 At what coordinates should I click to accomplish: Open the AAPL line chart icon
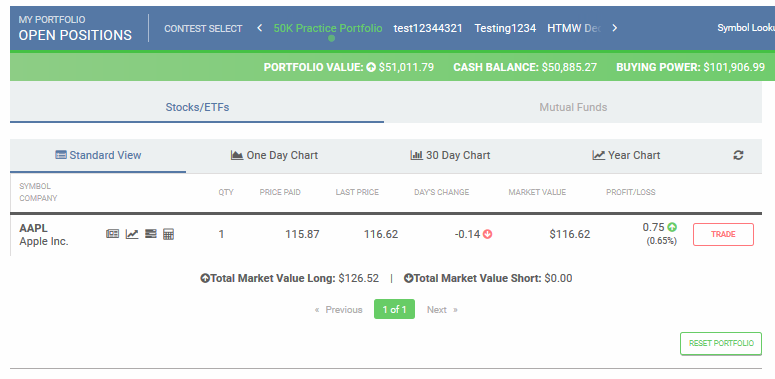132,234
